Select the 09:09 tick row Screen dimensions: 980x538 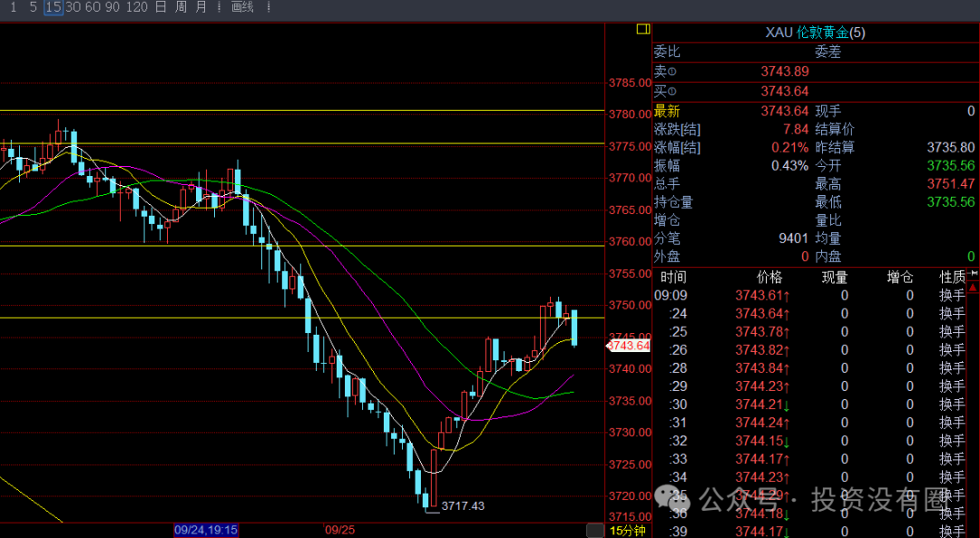click(810, 295)
